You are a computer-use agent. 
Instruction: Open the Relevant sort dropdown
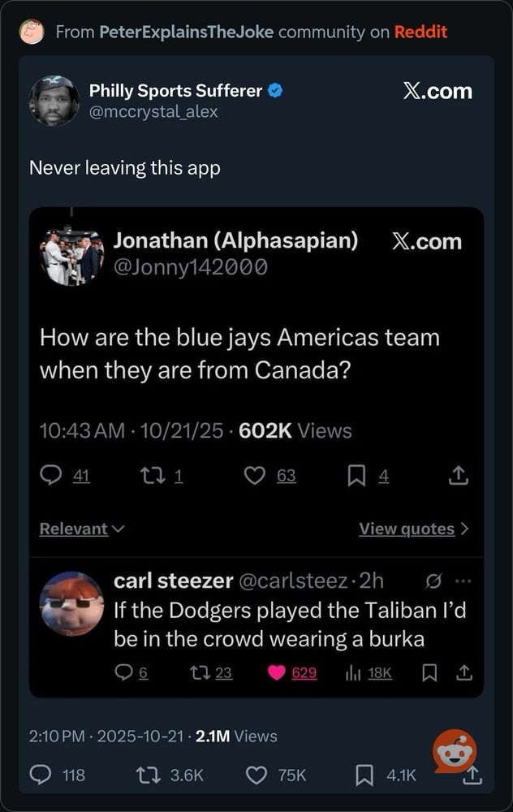82,529
